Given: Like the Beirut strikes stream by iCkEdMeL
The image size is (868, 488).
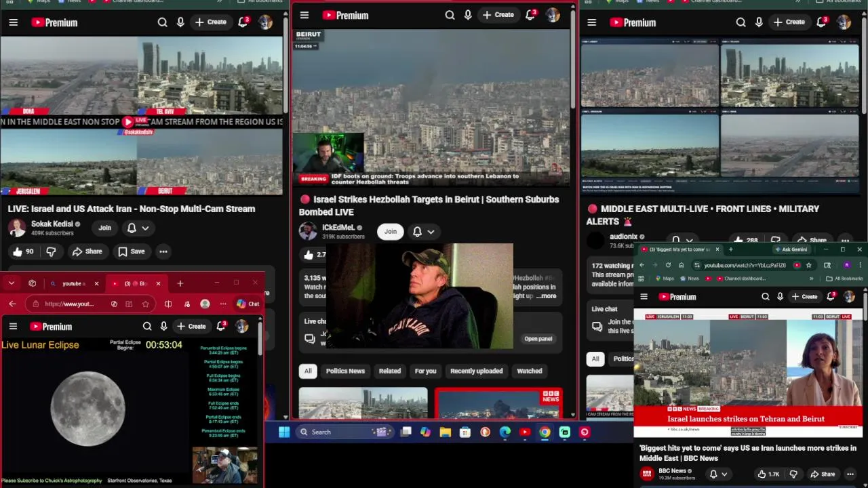Looking at the screenshot, I should 313,255.
